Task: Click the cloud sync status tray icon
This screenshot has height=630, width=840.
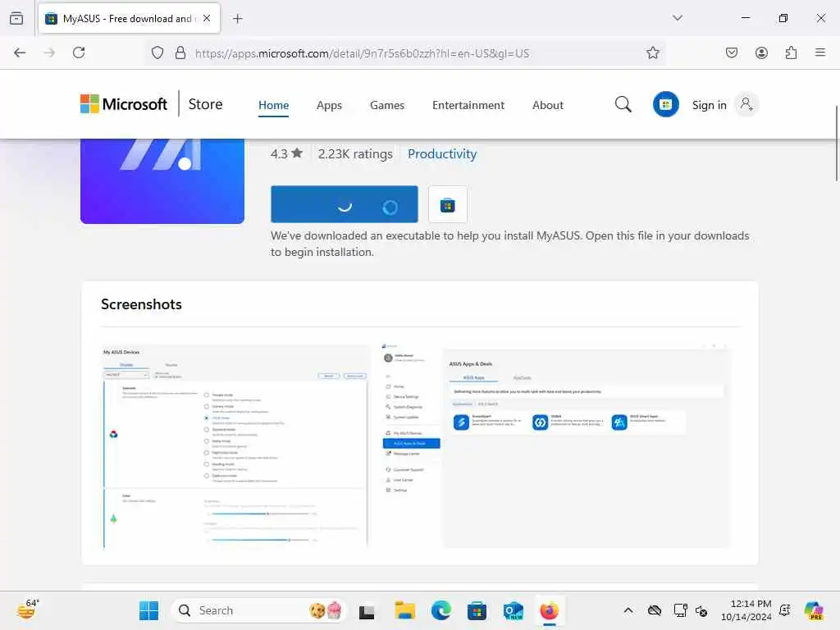Action: point(654,610)
